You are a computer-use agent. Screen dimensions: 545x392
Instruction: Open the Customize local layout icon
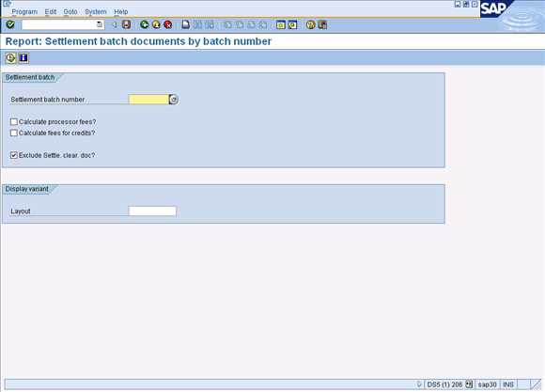pos(322,24)
